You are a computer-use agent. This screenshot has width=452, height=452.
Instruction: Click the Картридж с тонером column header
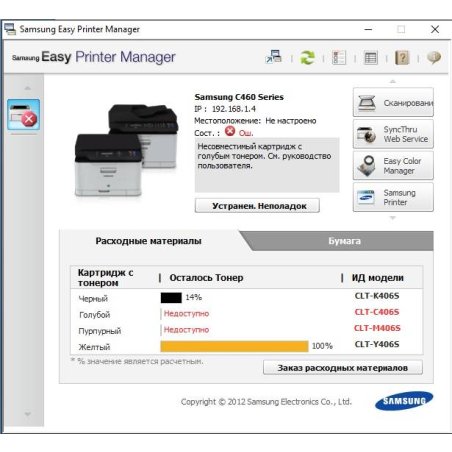[105, 278]
